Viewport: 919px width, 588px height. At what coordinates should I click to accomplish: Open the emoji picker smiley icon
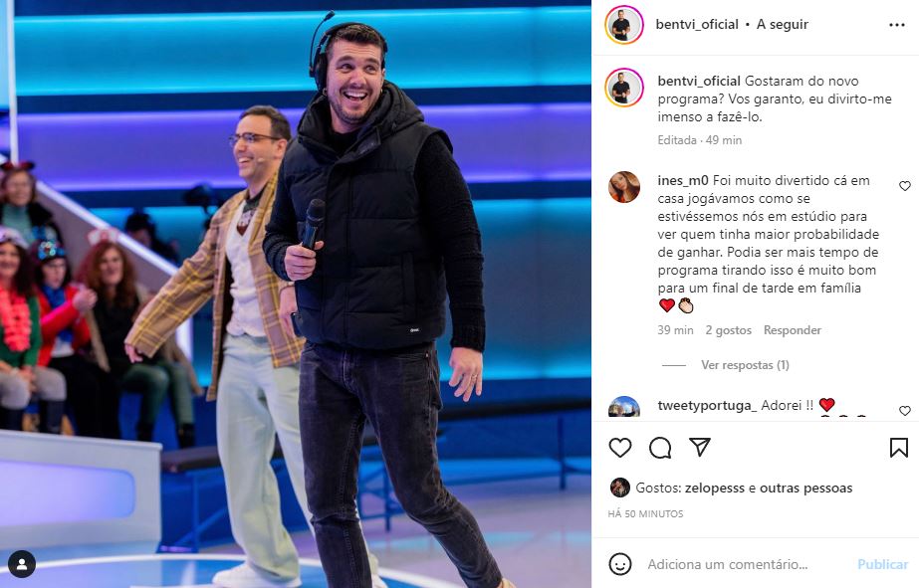(x=620, y=564)
